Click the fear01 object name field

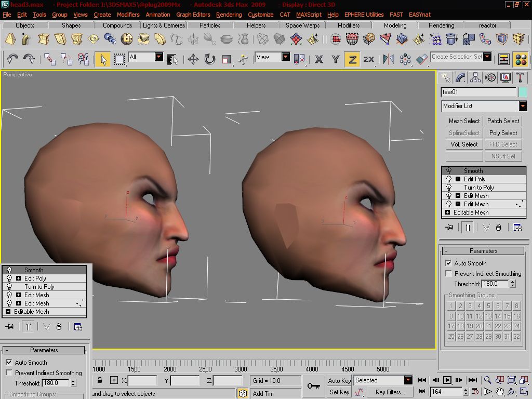(x=478, y=92)
